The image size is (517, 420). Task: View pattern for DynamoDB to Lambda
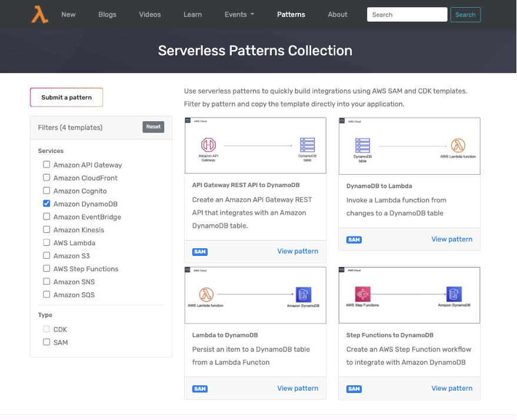pos(452,239)
